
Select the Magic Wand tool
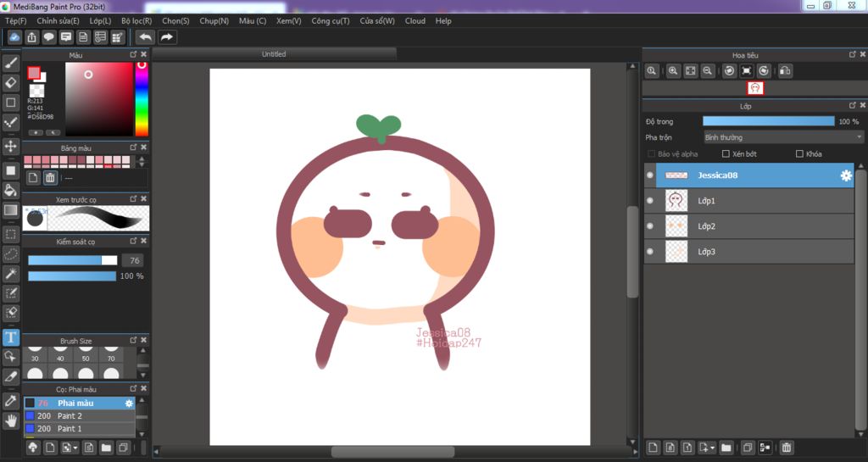10,274
